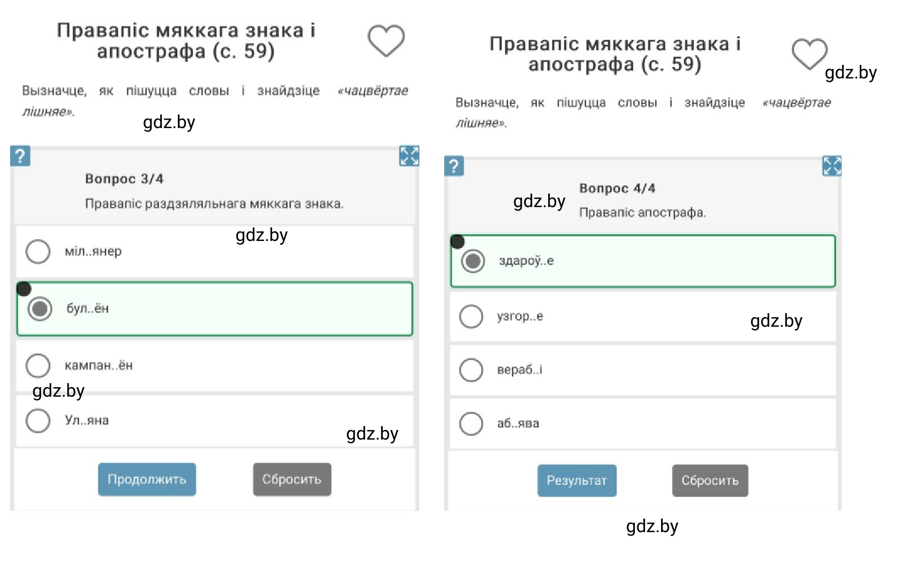Pick the 'узгор..е' answer option
This screenshot has width=924, height=566.
643,317
